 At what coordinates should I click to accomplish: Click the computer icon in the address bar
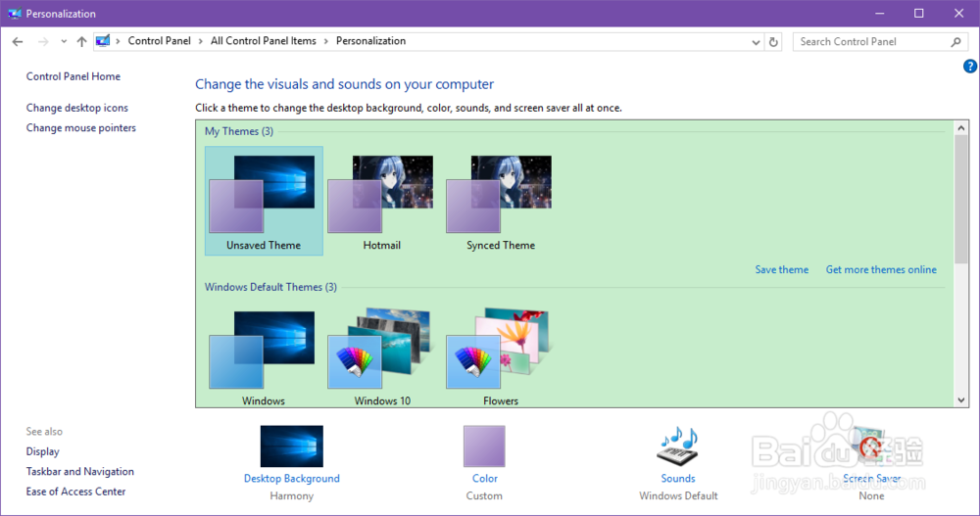(x=103, y=41)
